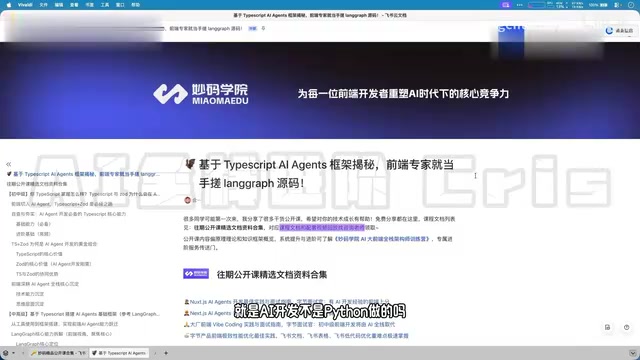
Task: Click the small chevron after the active tab
Action: tap(155, 353)
